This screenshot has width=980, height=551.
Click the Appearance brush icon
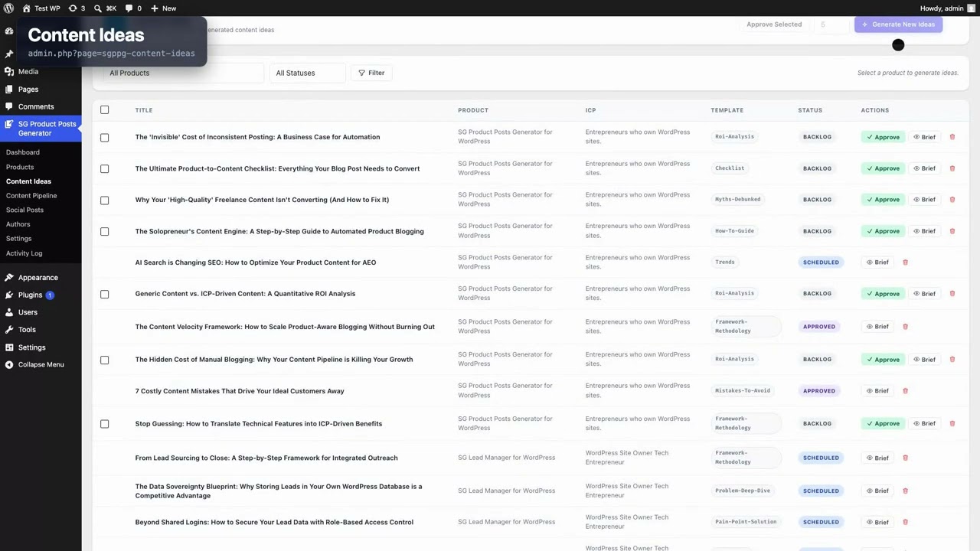click(x=9, y=277)
